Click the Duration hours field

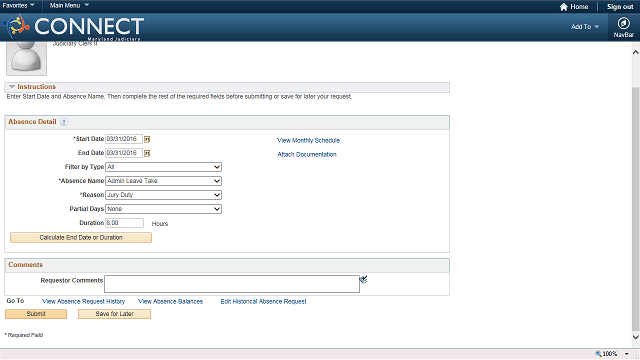[x=124, y=223]
